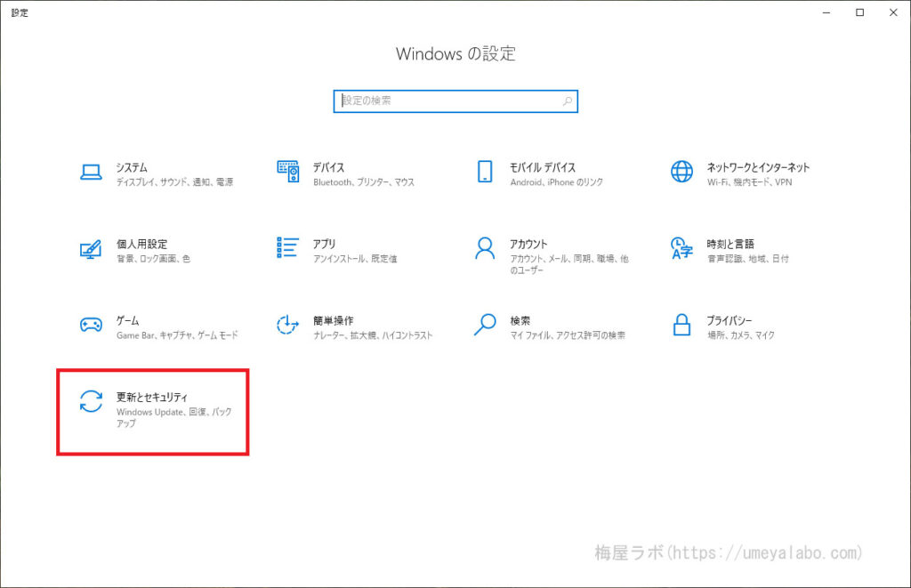Focus the 設定の検索 search field
The image size is (911, 588).
[455, 101]
